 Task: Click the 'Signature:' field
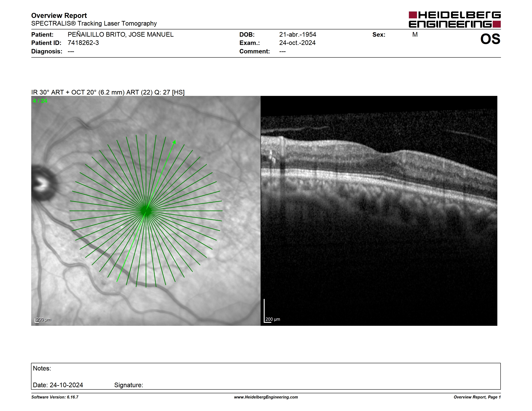[129, 385]
